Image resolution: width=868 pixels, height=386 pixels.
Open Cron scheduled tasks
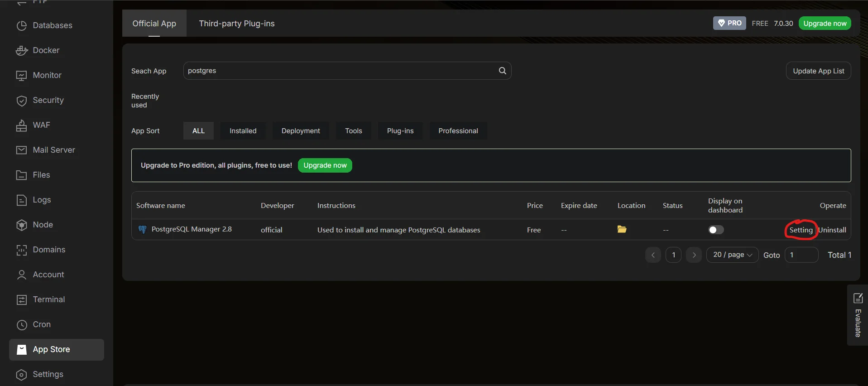click(x=42, y=324)
